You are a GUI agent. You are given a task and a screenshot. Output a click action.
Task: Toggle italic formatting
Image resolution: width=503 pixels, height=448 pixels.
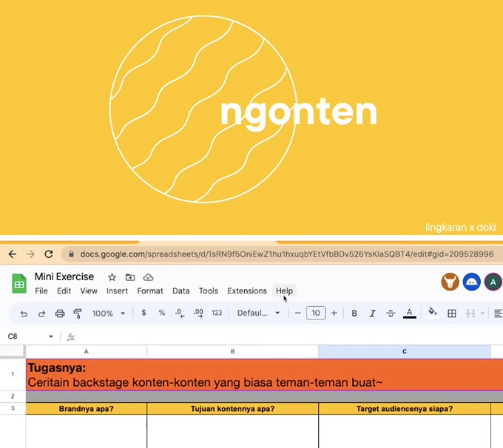pyautogui.click(x=372, y=313)
